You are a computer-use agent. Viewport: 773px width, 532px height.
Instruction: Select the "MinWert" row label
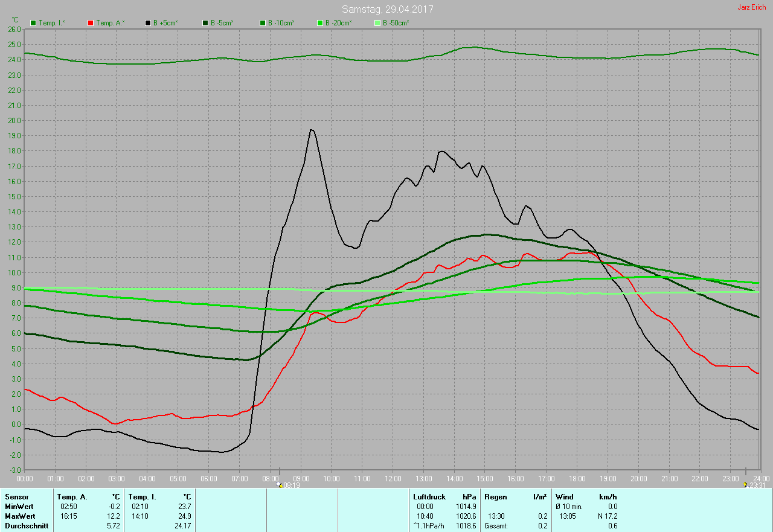[19, 507]
